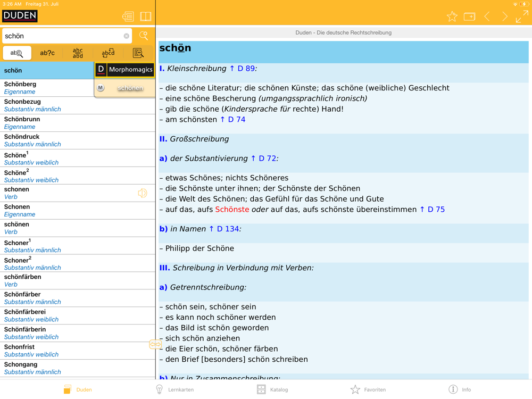Viewport: 532px width, 399px height.
Task: Select the similar words search mode abc/abd
Action: [x=78, y=53]
